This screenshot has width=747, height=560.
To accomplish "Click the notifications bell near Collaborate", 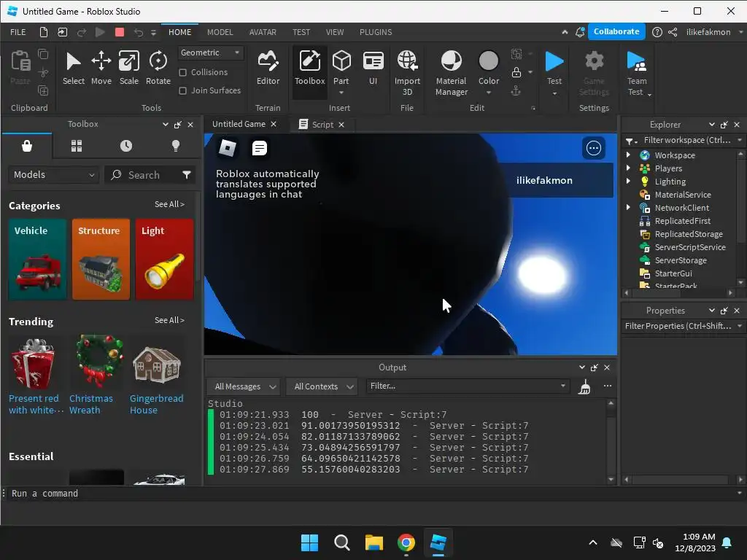I will tap(580, 32).
